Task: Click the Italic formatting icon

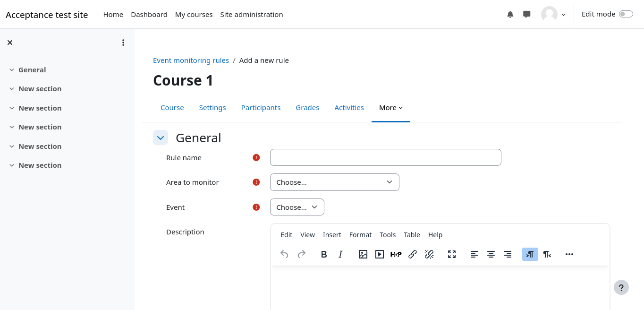Action: coord(340,254)
